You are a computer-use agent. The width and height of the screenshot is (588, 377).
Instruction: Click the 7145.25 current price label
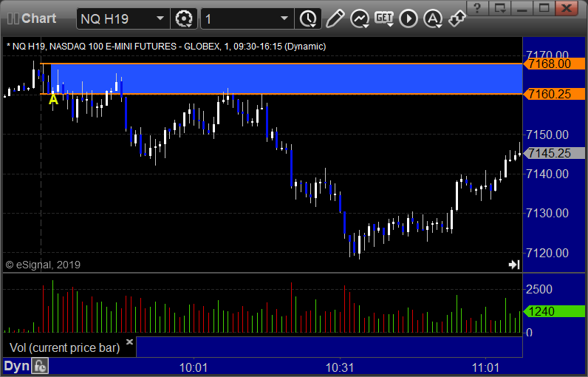(x=554, y=153)
